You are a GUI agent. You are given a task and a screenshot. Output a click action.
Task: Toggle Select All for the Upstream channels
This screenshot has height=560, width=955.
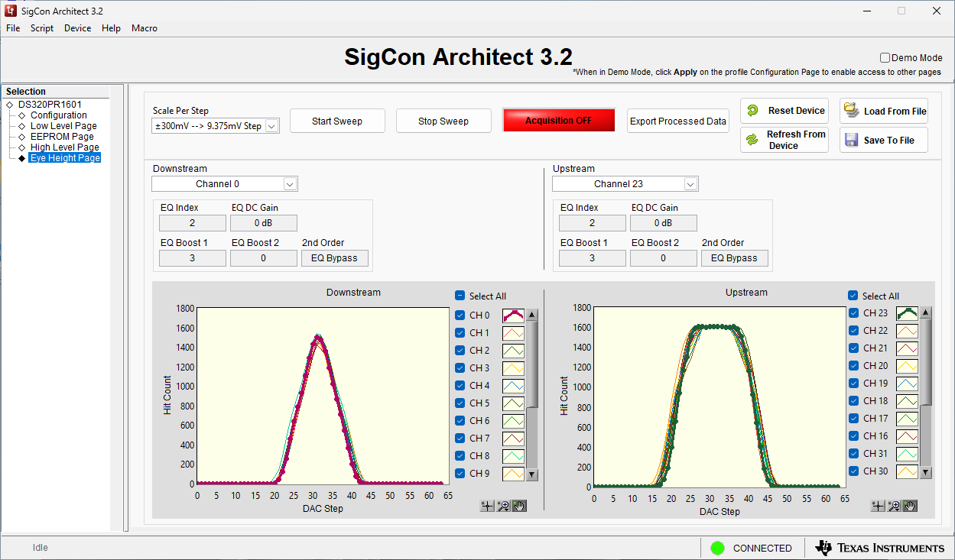[x=853, y=296]
